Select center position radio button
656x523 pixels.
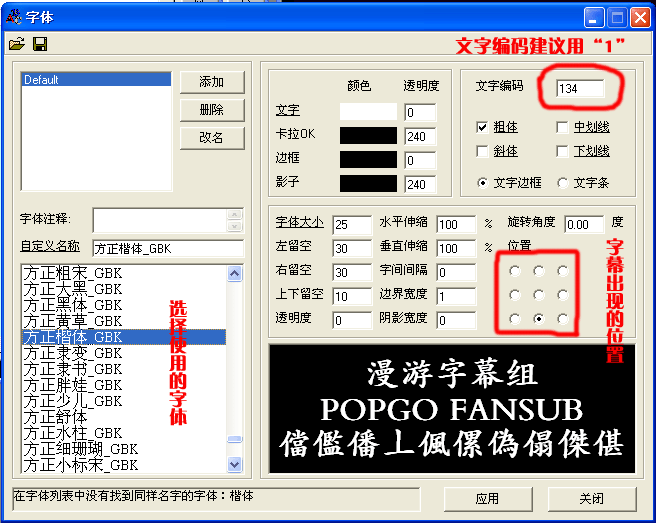539,295
